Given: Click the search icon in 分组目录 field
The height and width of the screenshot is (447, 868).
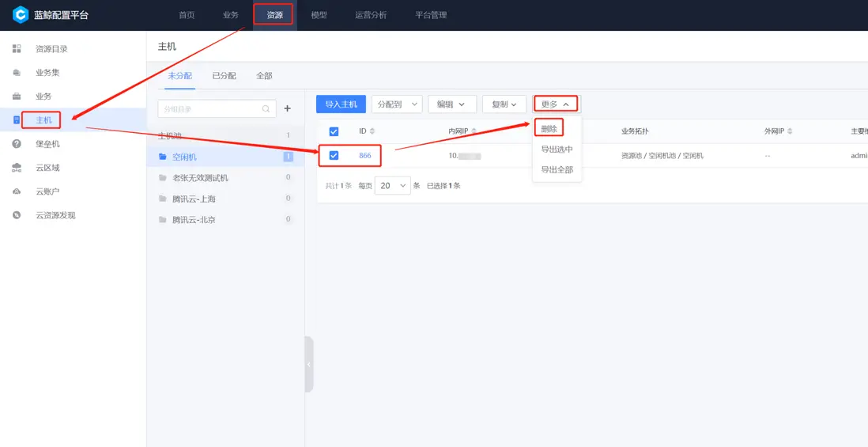Looking at the screenshot, I should pyautogui.click(x=266, y=108).
